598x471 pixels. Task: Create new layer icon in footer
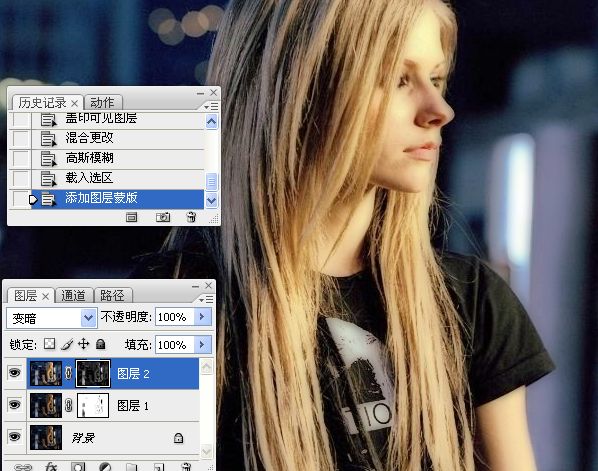pyautogui.click(x=159, y=467)
